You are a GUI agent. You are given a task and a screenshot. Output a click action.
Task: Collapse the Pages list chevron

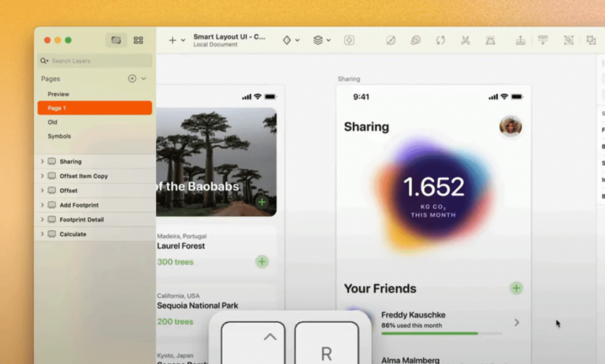tap(144, 79)
